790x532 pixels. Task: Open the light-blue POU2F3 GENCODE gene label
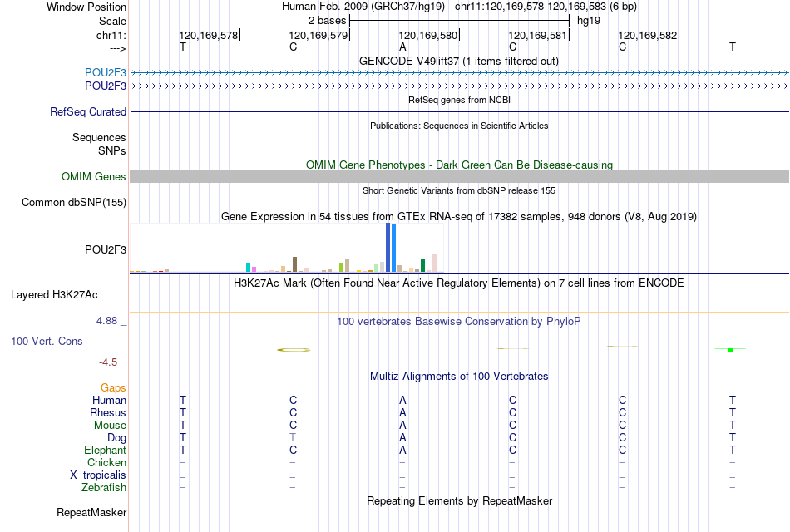106,72
